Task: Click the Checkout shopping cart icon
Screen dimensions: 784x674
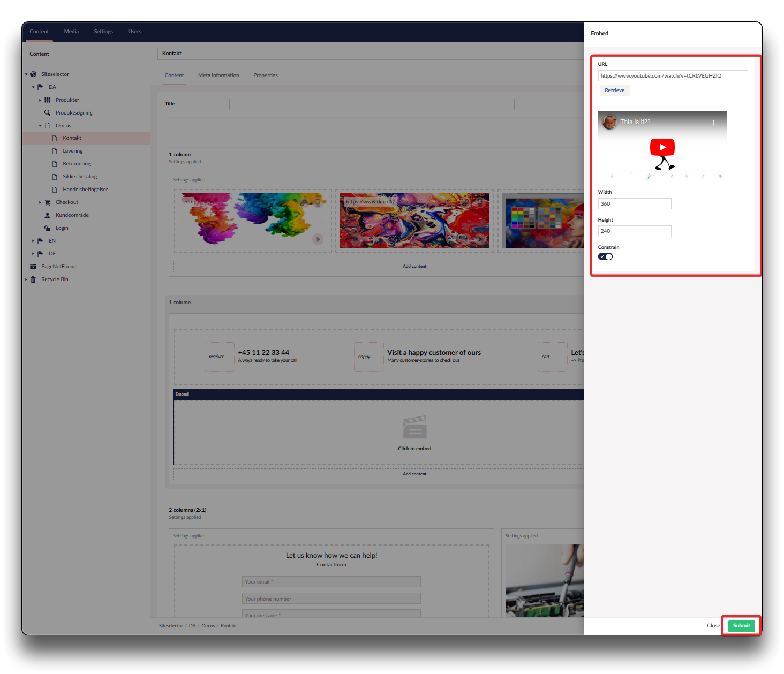Action: (x=47, y=202)
